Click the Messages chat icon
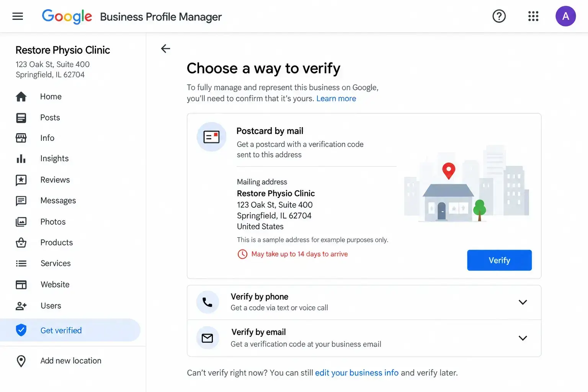Viewport: 588px width, 392px height. [21, 201]
